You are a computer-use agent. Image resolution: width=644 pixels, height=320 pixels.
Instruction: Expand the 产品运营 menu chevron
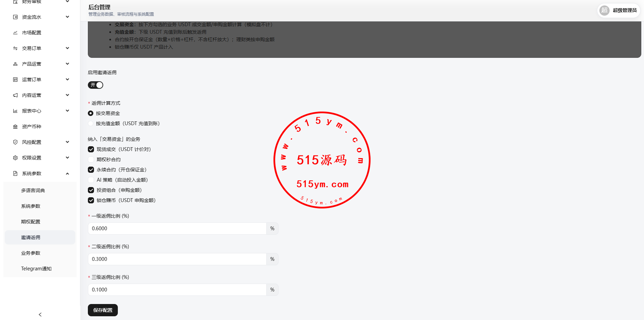(67, 64)
